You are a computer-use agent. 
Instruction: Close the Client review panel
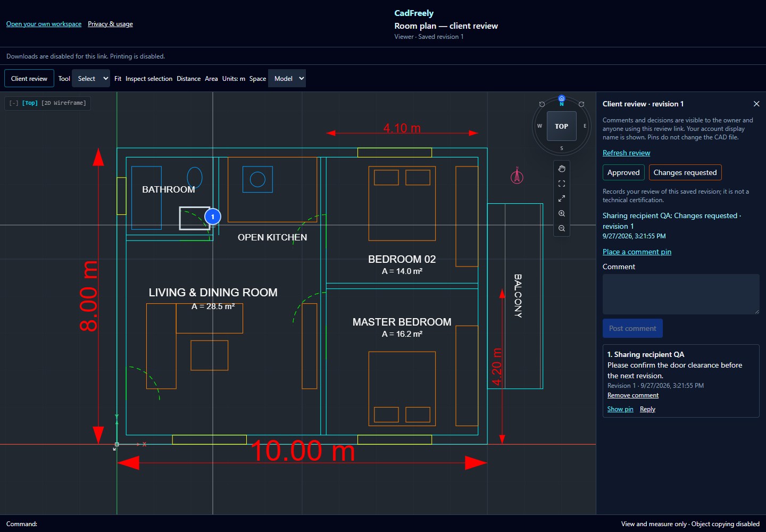(756, 104)
